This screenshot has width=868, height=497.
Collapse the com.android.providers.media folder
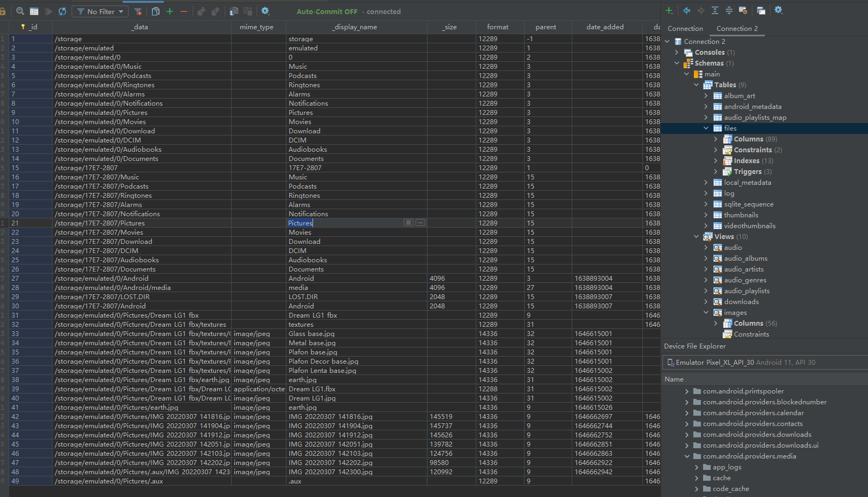[687, 456]
